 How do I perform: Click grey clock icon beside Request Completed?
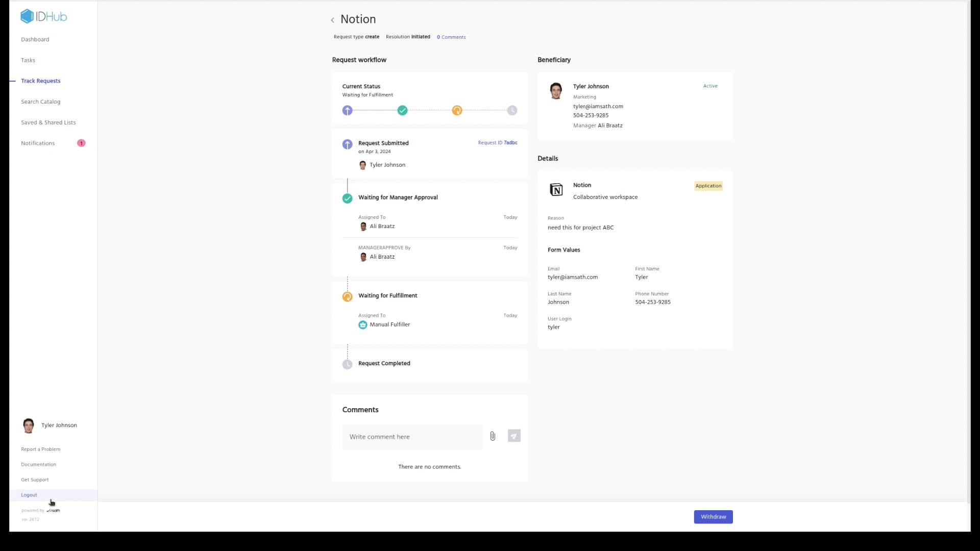point(347,364)
